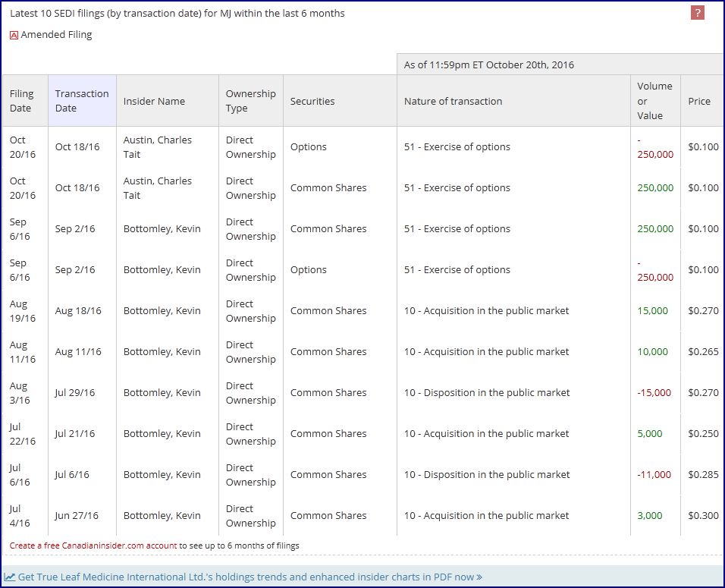Click the Price column header
Viewport: 725px width, 588px height.
coord(699,101)
